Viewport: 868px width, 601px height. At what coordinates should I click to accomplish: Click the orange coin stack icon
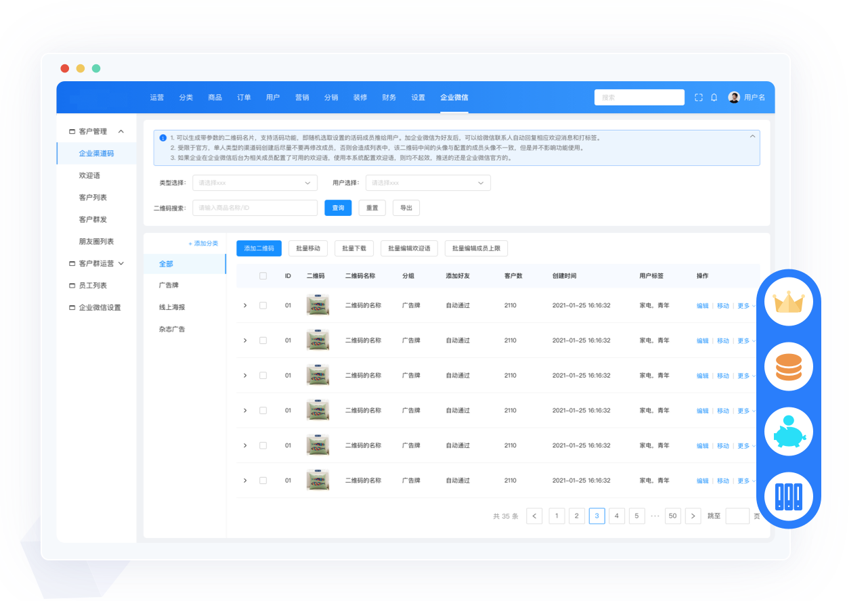coord(788,366)
